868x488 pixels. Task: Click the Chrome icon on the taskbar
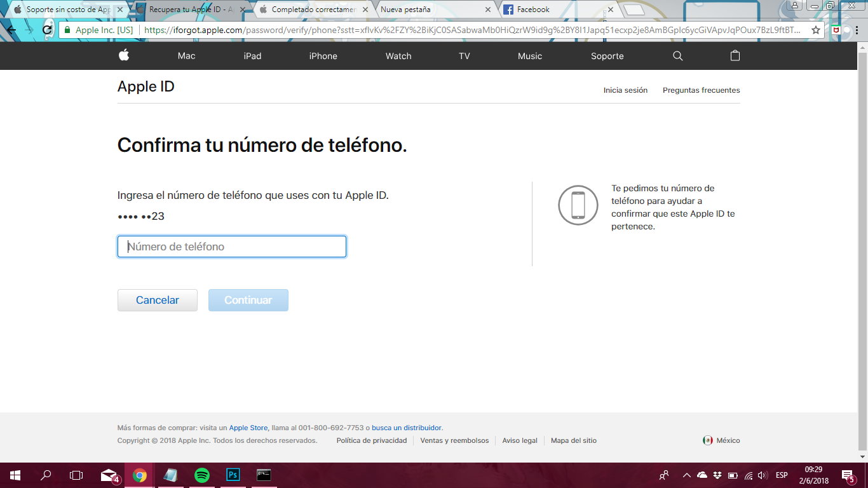click(140, 475)
